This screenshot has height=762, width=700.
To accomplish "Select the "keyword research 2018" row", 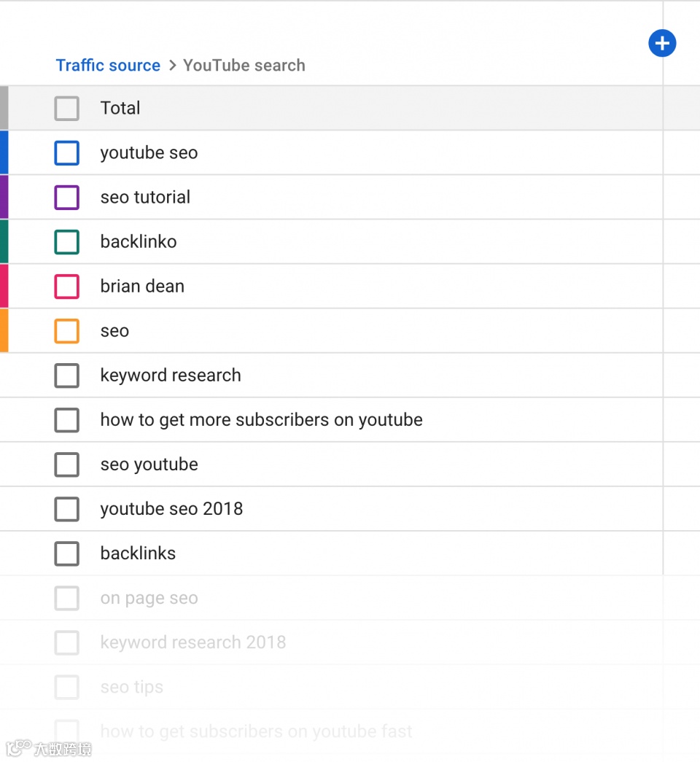I will click(192, 642).
